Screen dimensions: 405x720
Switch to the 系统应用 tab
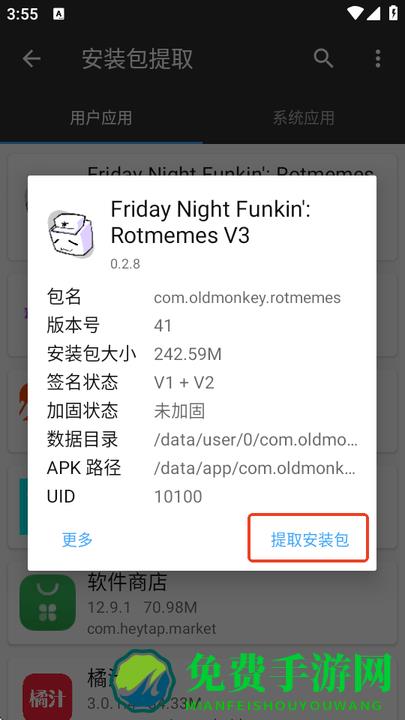tap(304, 118)
